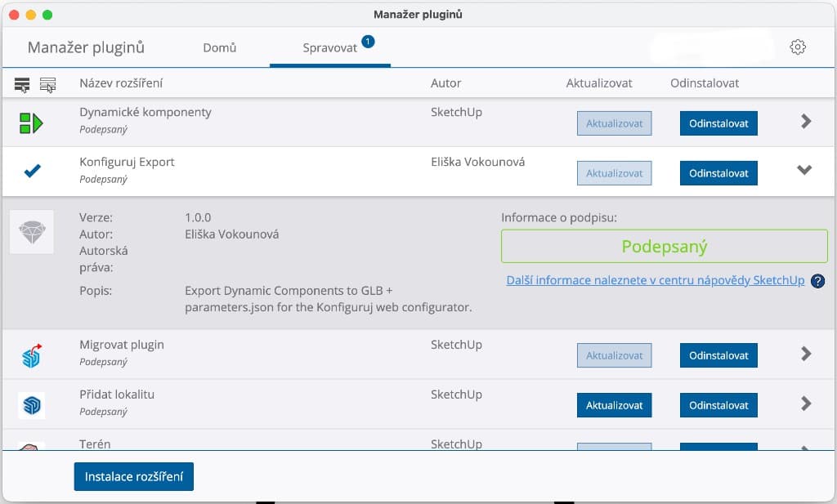The image size is (837, 504).
Task: Expand Migrovat plugin details chevron
Action: pos(806,354)
